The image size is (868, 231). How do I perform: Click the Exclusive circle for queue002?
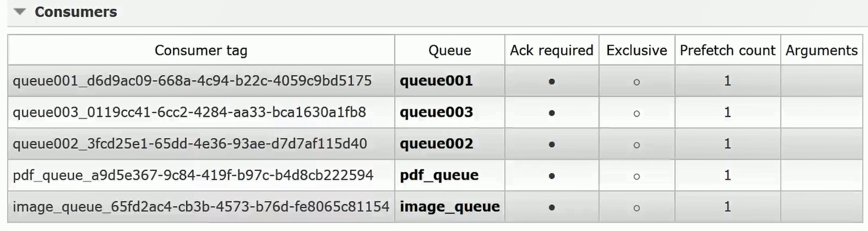pos(636,145)
